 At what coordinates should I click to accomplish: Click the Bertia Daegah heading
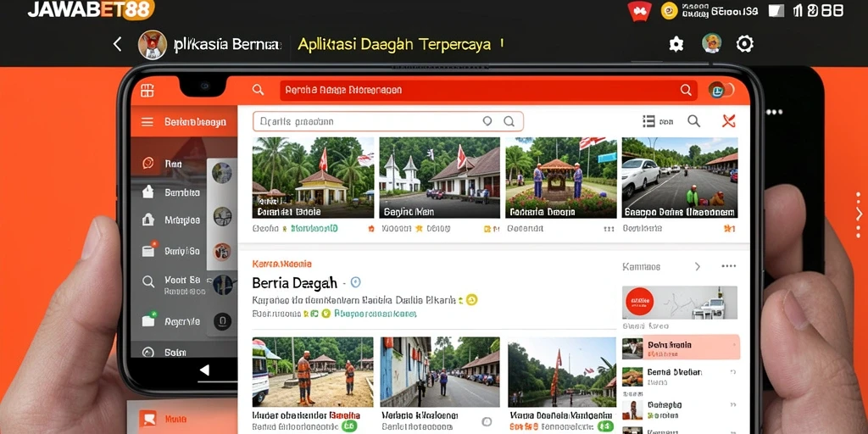(294, 283)
